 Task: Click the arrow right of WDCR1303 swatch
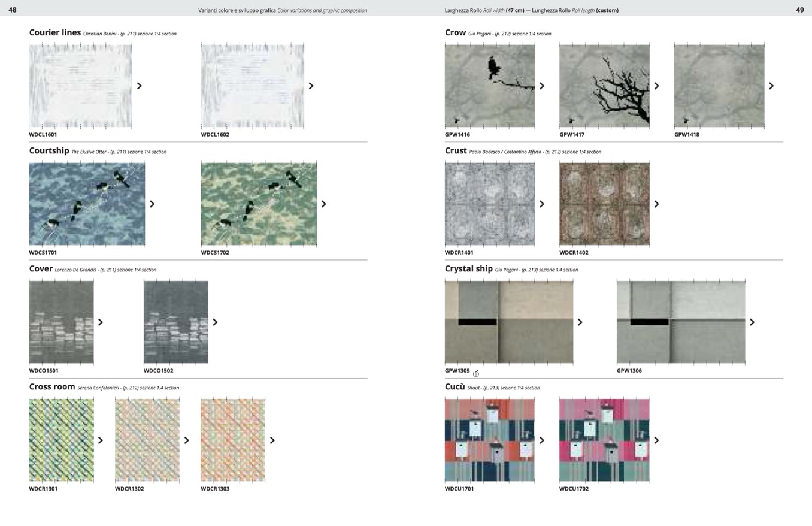click(x=272, y=440)
